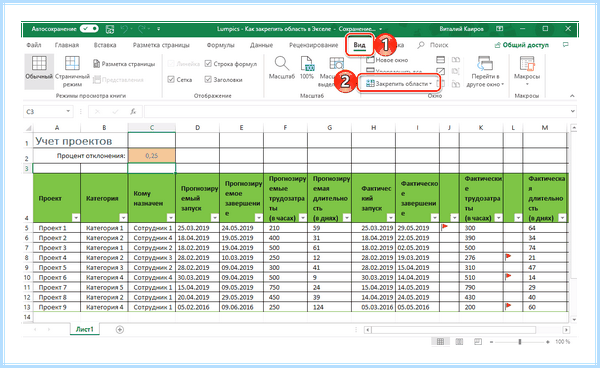The width and height of the screenshot is (600, 368).
Task: Click the insert function fx icon
Action: click(133, 112)
